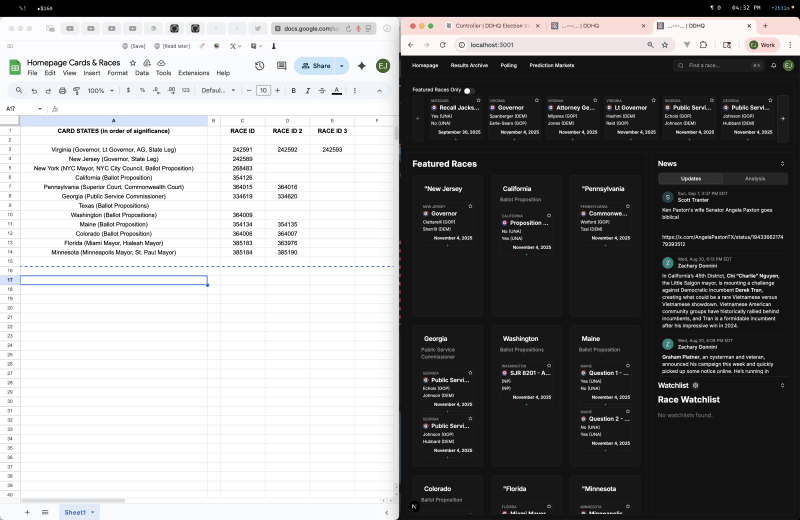Open Chrome's three-dot menu
Screen dimensions: 800x520
point(790,45)
